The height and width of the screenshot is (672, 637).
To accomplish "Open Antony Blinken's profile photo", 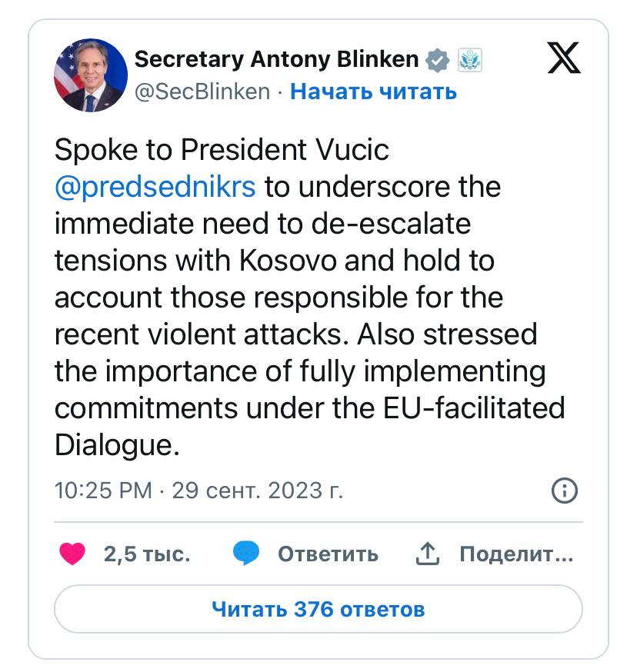I will (91, 75).
